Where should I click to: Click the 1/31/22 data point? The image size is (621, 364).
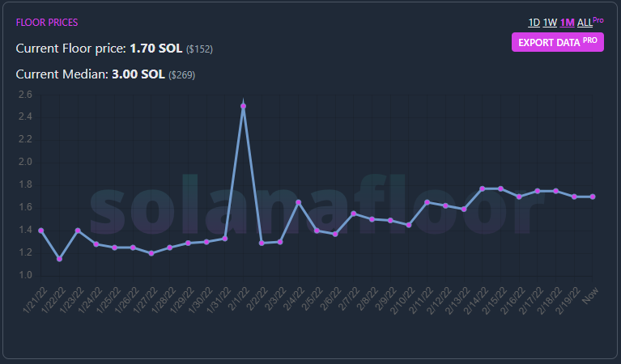225,239
